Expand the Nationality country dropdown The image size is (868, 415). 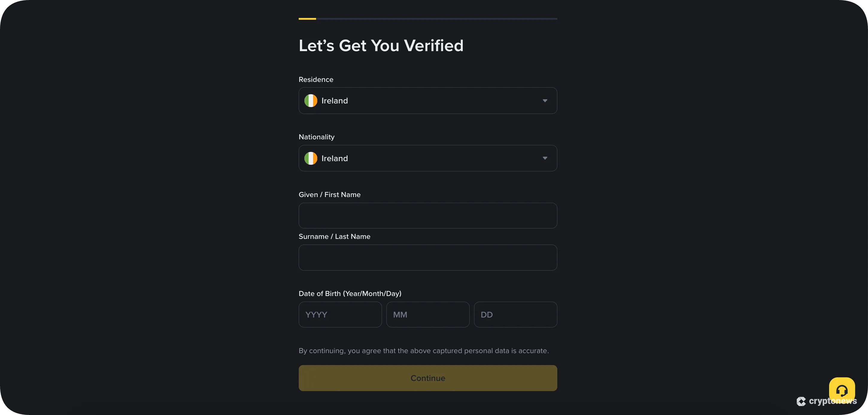click(x=428, y=158)
